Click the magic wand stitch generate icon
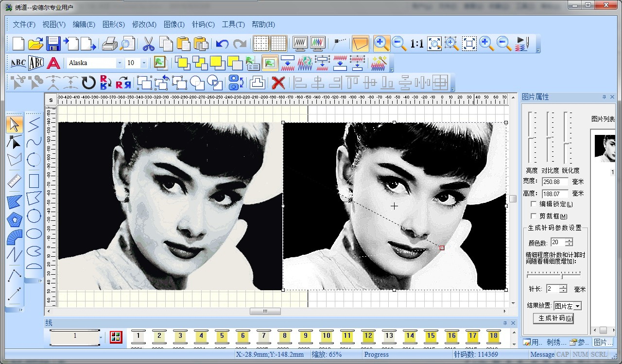The width and height of the screenshot is (622, 364). [x=379, y=63]
